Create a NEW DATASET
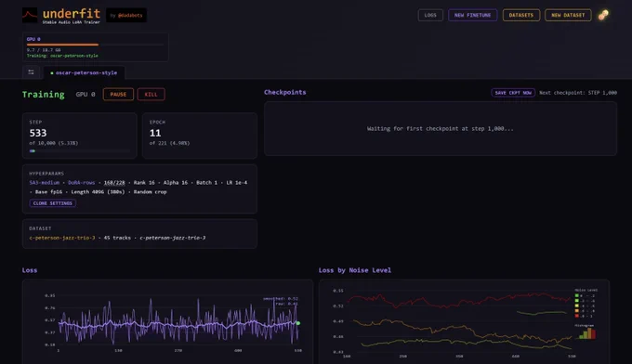 (x=568, y=15)
